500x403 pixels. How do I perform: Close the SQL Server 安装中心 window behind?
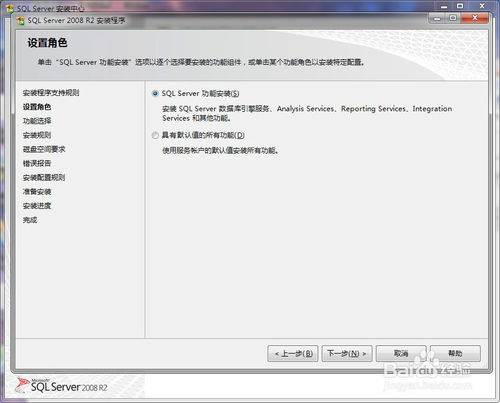click(x=482, y=6)
